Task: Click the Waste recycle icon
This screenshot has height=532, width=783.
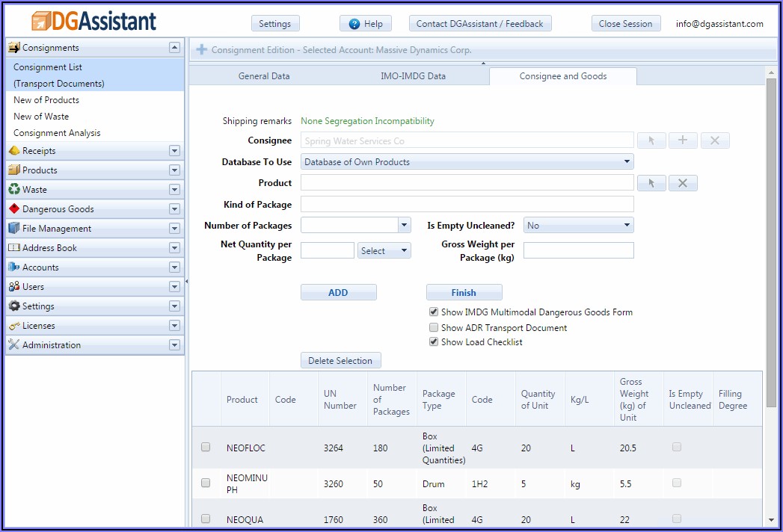Action: [14, 190]
